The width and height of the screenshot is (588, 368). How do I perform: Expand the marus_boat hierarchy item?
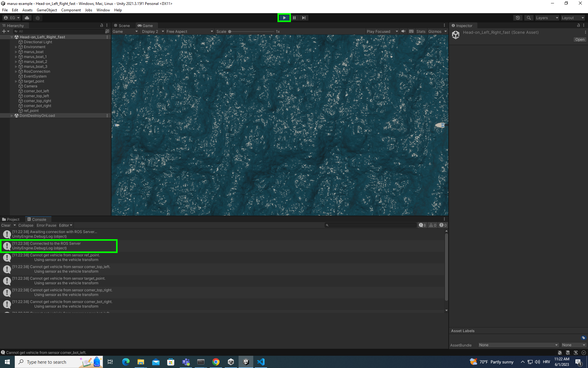(x=16, y=52)
